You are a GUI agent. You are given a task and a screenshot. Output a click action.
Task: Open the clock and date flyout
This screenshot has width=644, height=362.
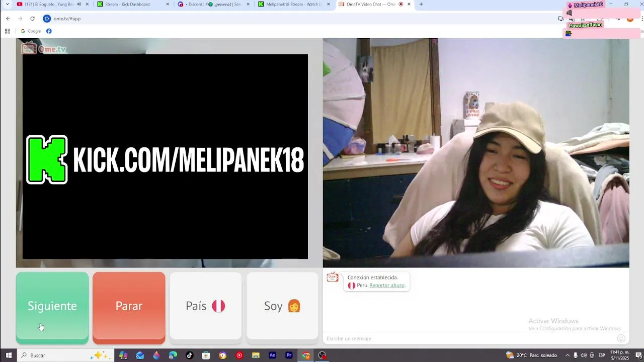pyautogui.click(x=619, y=355)
